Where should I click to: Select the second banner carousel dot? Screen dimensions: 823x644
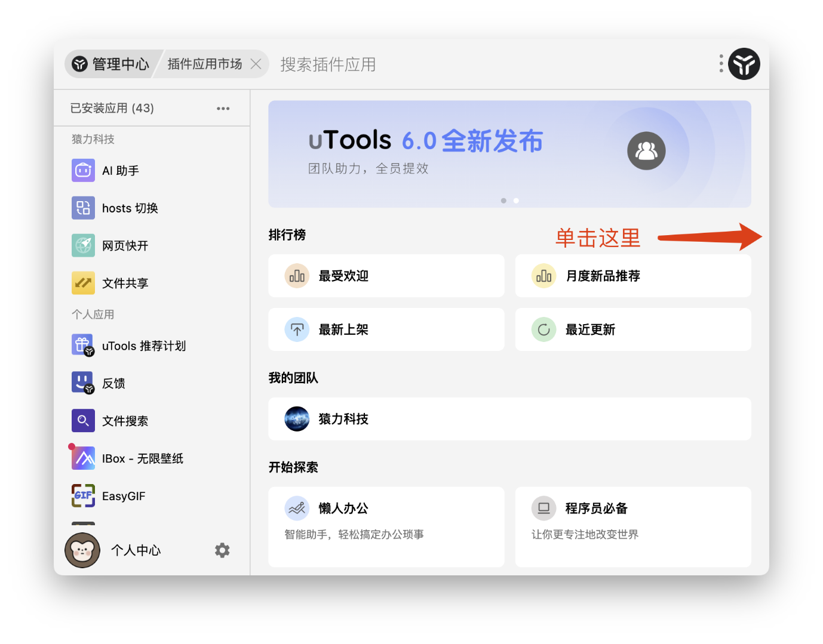pos(516,201)
